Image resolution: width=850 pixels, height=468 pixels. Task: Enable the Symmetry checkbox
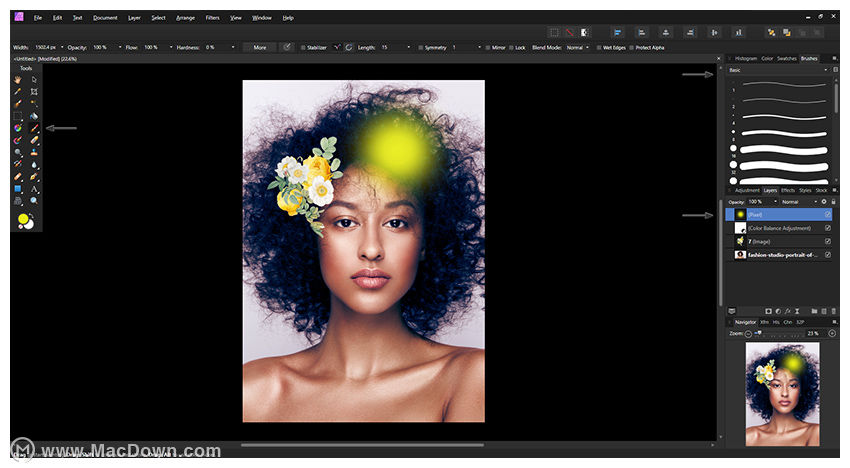[x=421, y=48]
